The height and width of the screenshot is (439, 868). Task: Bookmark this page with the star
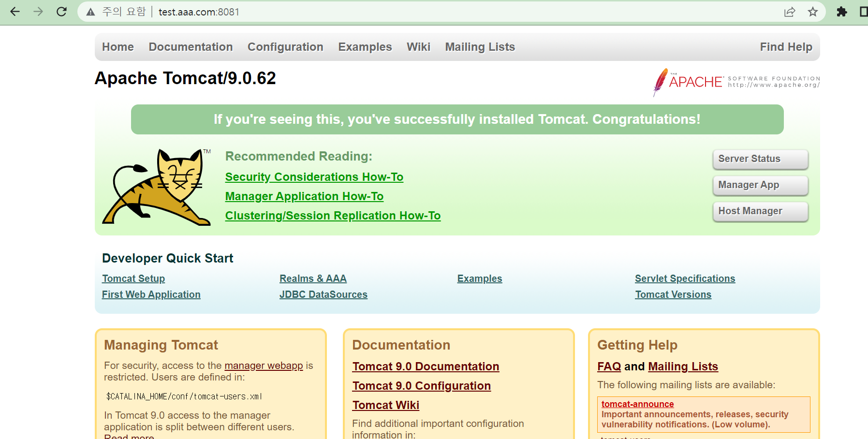[813, 12]
